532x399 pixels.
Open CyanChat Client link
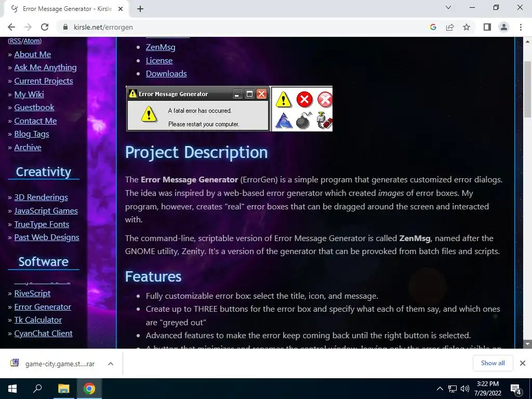click(43, 334)
